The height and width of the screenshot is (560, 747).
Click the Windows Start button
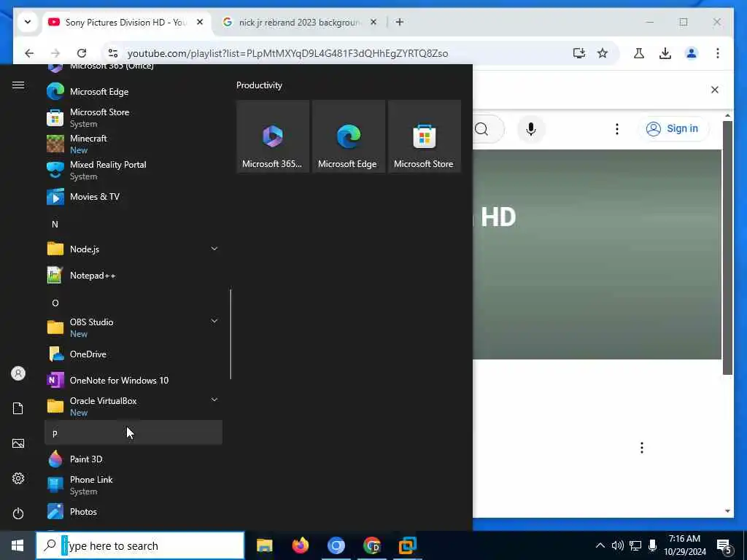tap(18, 545)
